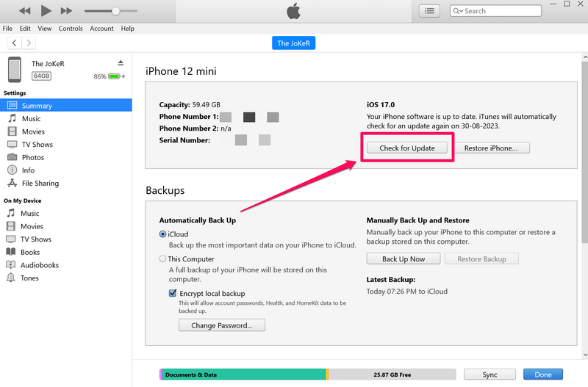
Task: Select Summary in Settings sidebar
Action: pyautogui.click(x=66, y=106)
